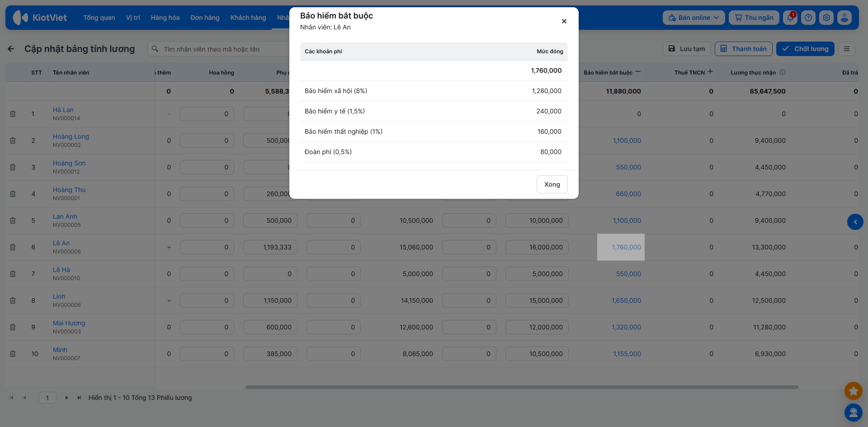Show info for Lương thực nhận column

click(x=783, y=72)
